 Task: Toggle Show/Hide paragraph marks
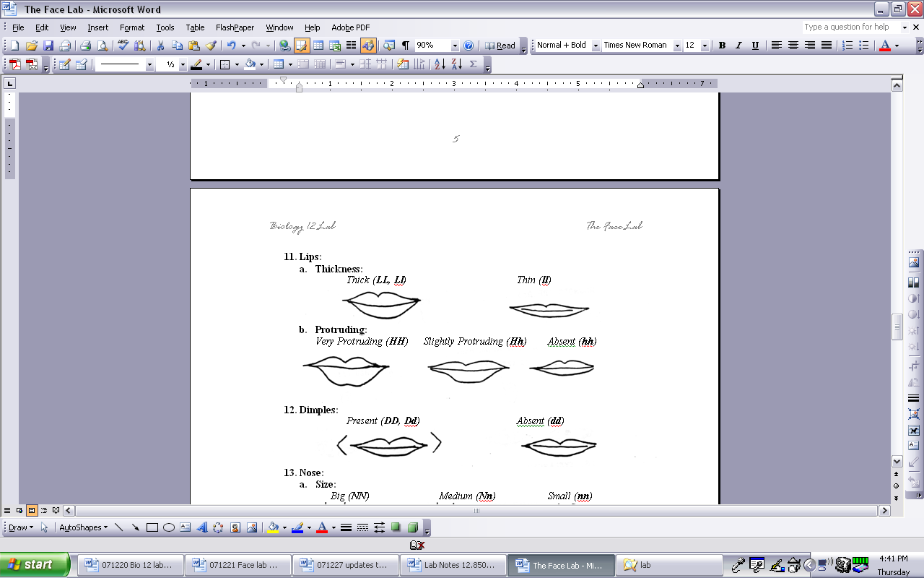click(x=405, y=46)
